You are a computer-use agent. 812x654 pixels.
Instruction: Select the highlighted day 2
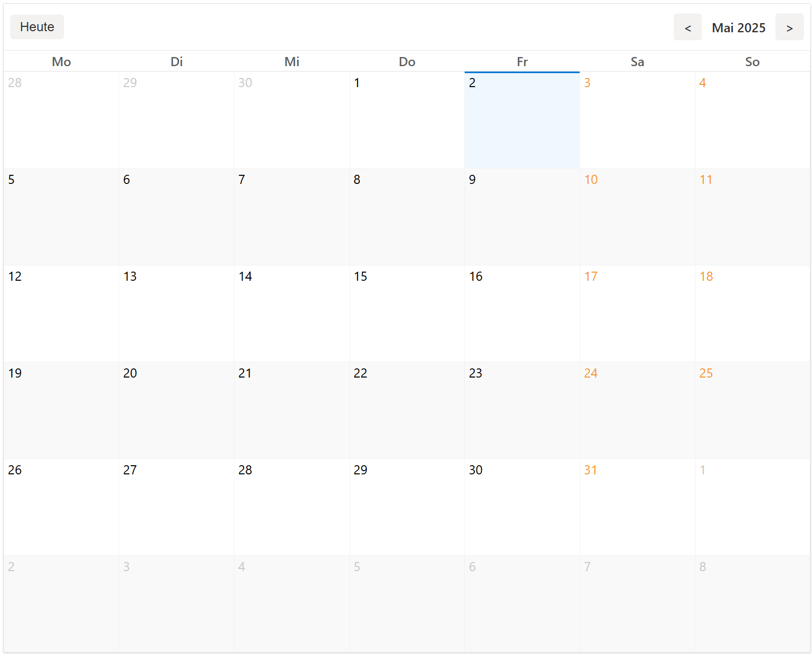522,119
